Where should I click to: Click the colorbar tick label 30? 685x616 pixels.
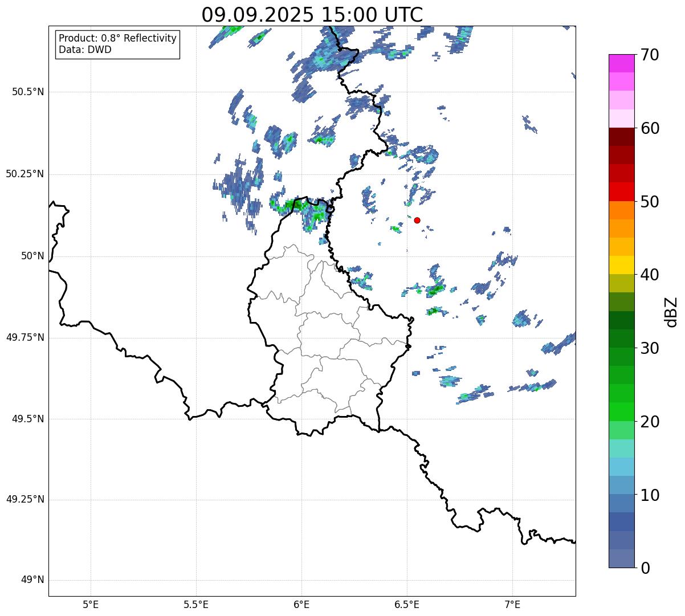pos(650,348)
